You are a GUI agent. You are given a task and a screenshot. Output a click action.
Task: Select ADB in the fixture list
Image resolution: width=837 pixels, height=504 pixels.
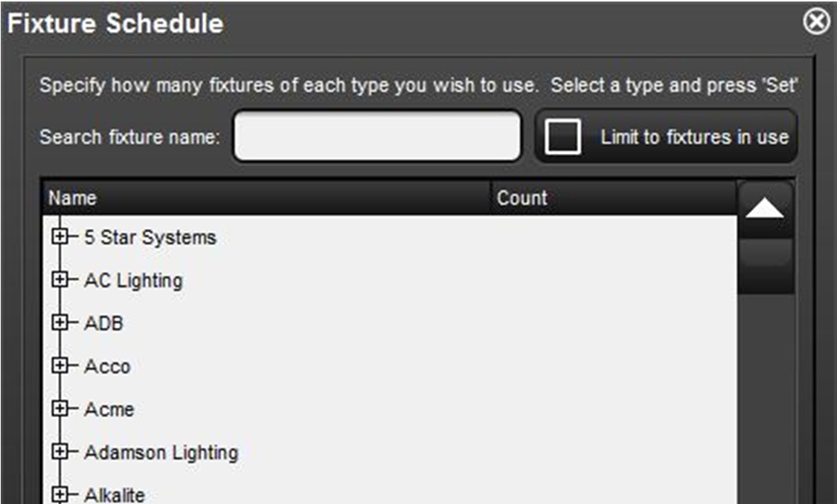pos(103,324)
